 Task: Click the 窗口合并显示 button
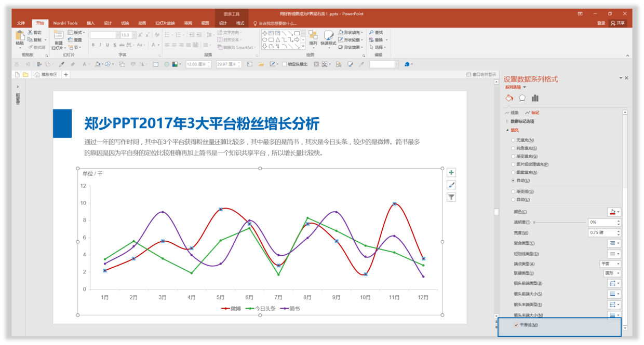point(481,75)
